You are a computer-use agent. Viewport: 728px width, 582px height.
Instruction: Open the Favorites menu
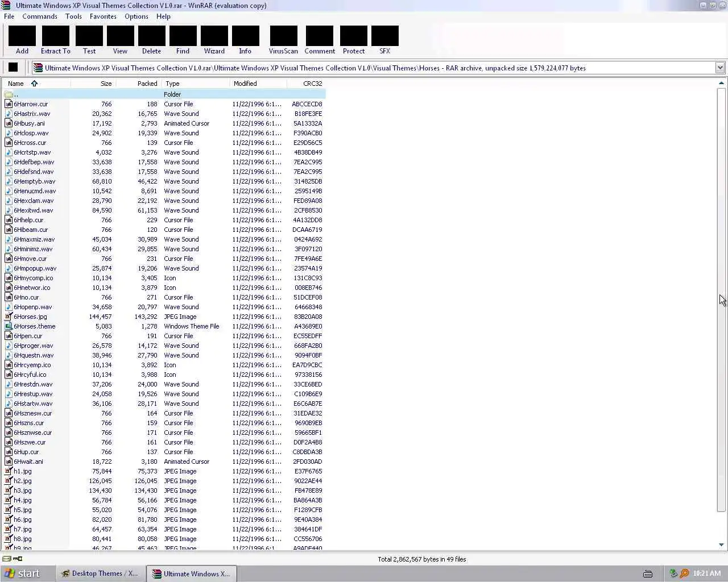coord(103,16)
